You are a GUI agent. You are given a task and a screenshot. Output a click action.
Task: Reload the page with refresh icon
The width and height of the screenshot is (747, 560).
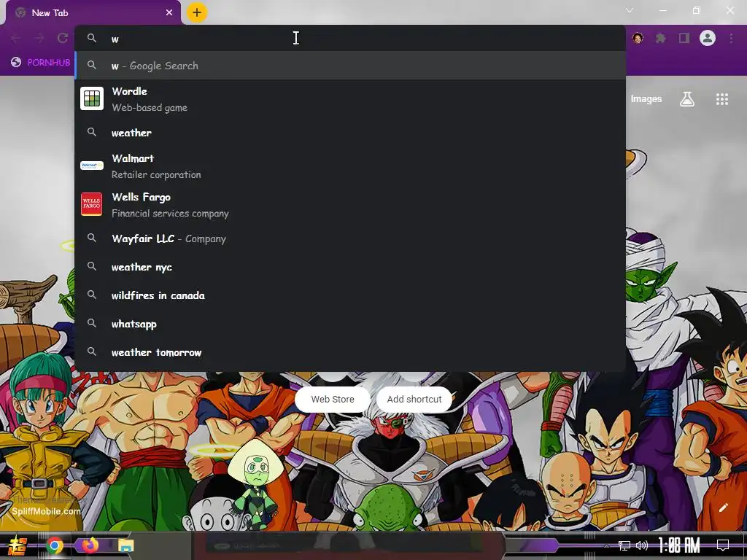tap(63, 38)
